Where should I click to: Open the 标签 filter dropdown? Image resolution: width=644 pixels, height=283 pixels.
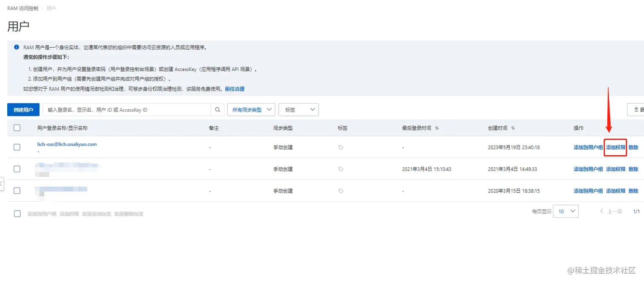pos(298,110)
